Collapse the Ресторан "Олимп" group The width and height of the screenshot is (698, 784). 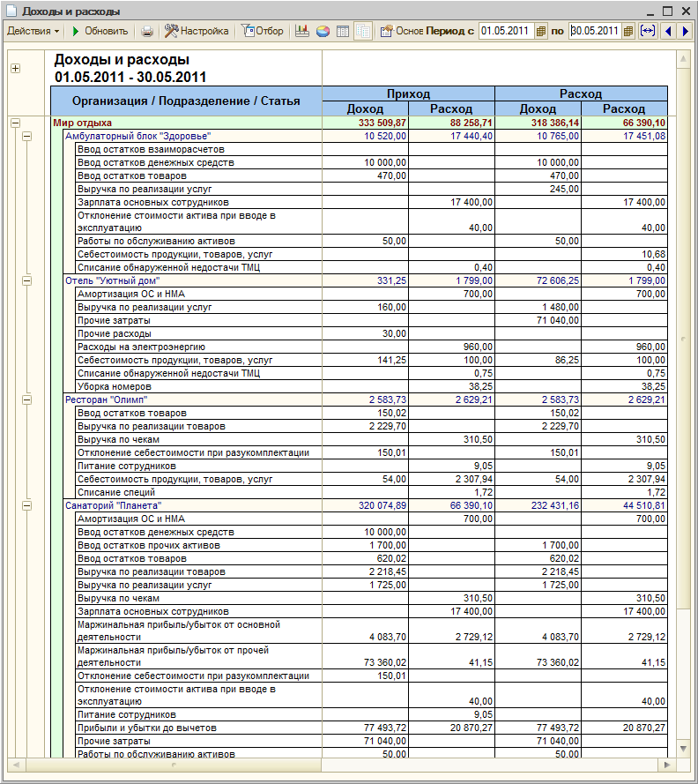tap(27, 400)
